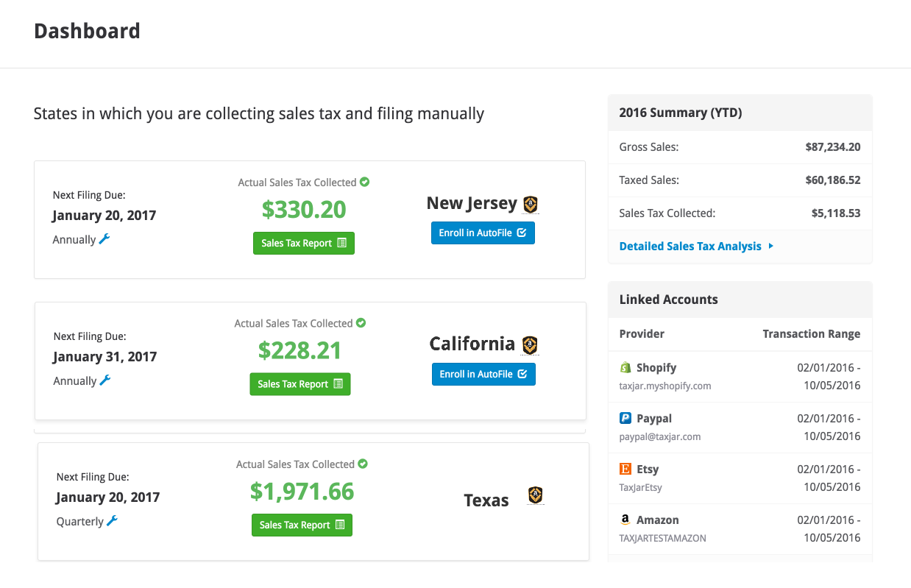Open the Sales Tax Report for Texas

coord(302,525)
